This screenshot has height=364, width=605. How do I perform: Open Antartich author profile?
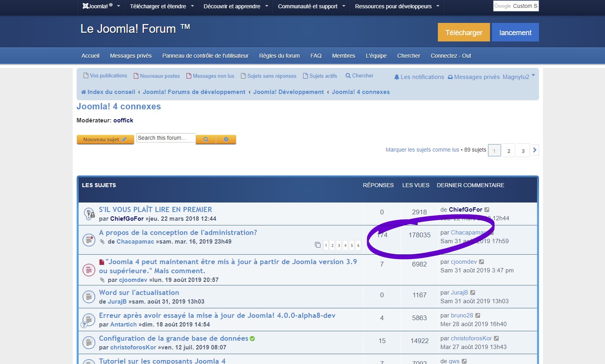click(123, 325)
